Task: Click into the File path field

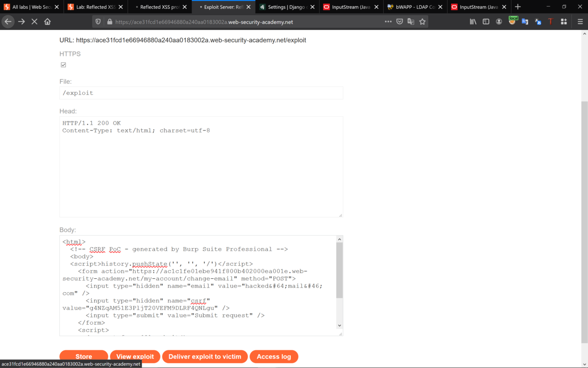Action: [x=201, y=93]
